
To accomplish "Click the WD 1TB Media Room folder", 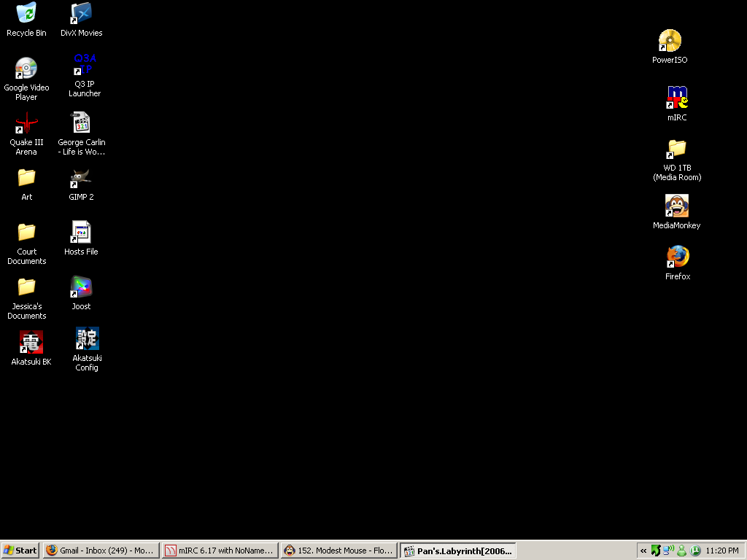I will (677, 149).
